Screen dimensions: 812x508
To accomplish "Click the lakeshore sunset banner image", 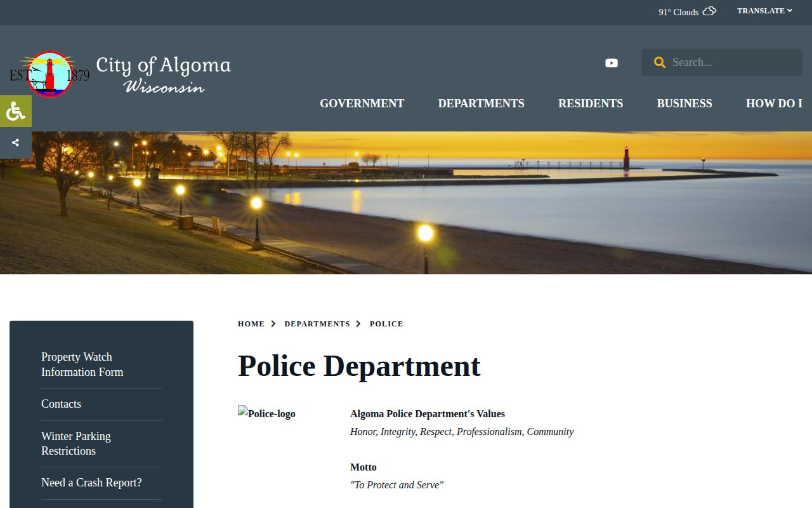I will (x=406, y=203).
